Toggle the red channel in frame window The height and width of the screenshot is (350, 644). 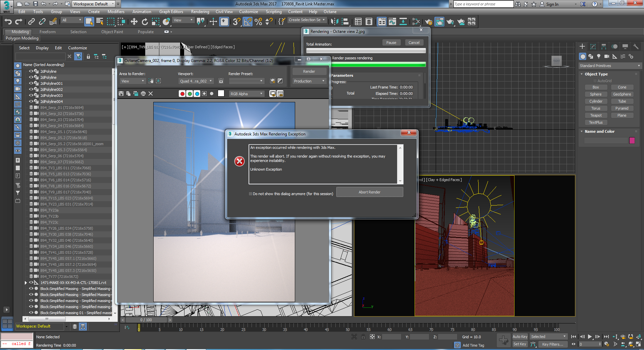point(182,94)
